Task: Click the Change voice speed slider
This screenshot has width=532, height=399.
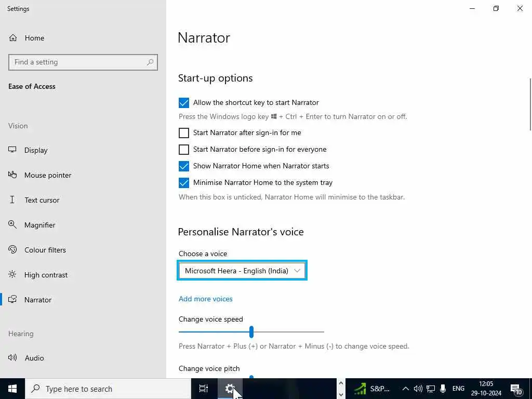Action: (251, 332)
